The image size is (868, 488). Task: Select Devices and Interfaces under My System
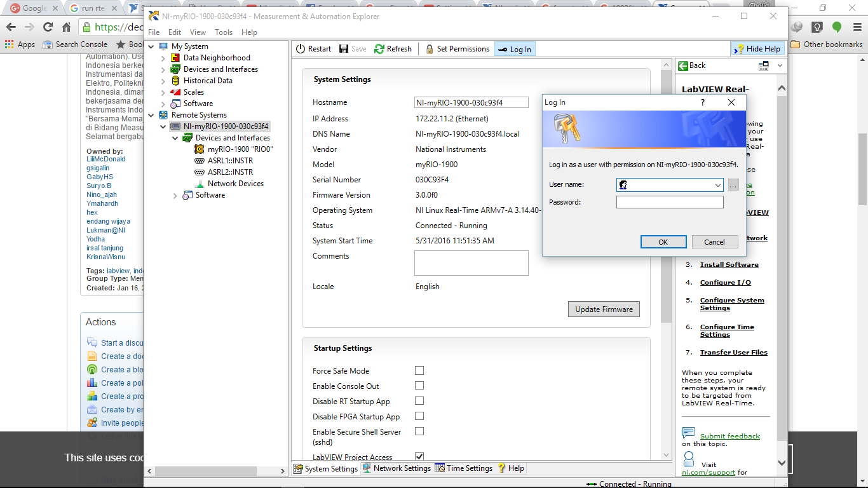click(x=220, y=69)
